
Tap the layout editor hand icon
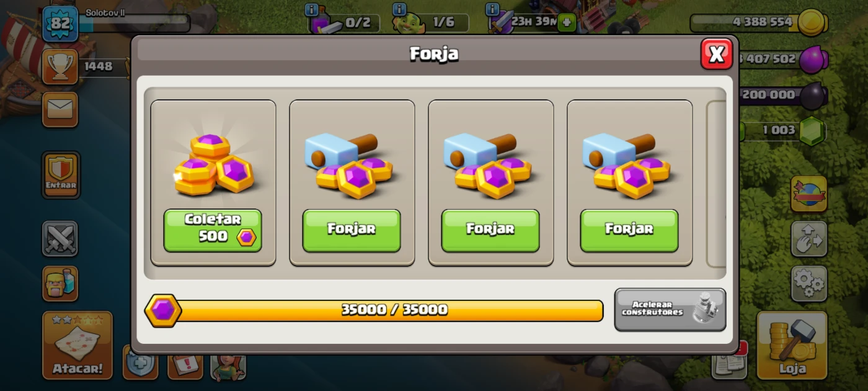809,239
